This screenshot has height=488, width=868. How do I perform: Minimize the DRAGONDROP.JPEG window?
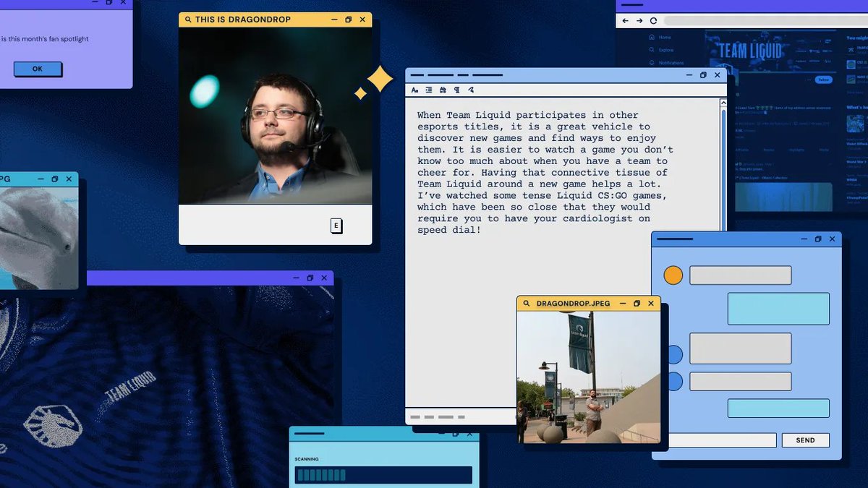click(622, 304)
